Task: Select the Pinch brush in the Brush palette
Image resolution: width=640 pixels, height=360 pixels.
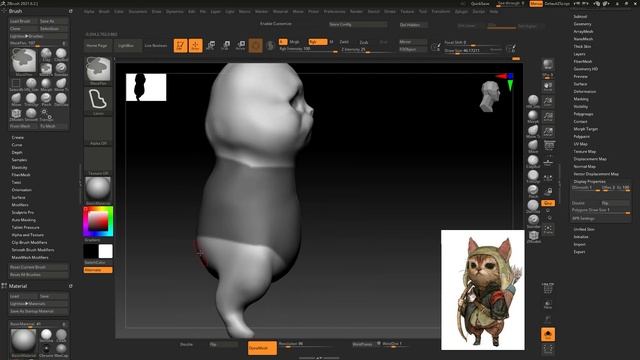Action: (46, 99)
